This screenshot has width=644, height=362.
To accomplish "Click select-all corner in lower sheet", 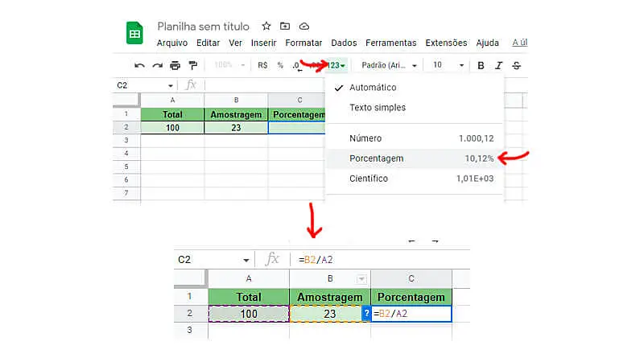I will pos(190,278).
